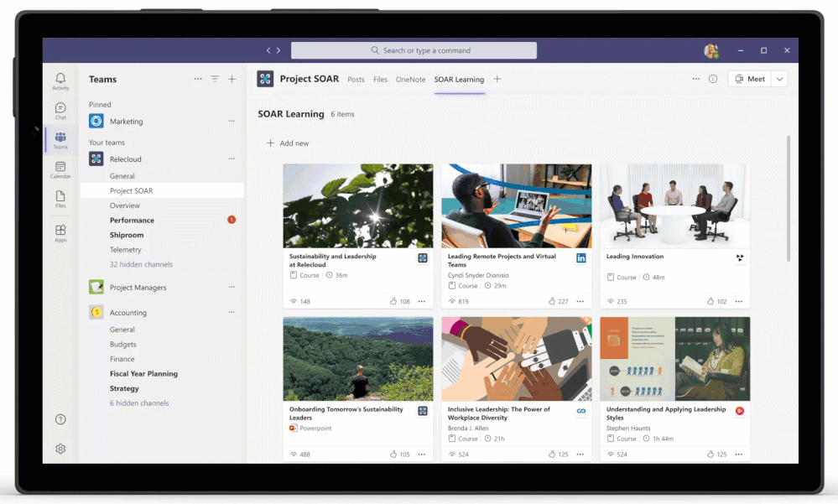Open channel header more options ellipsis
Viewport: 838px width, 504px height.
(696, 79)
